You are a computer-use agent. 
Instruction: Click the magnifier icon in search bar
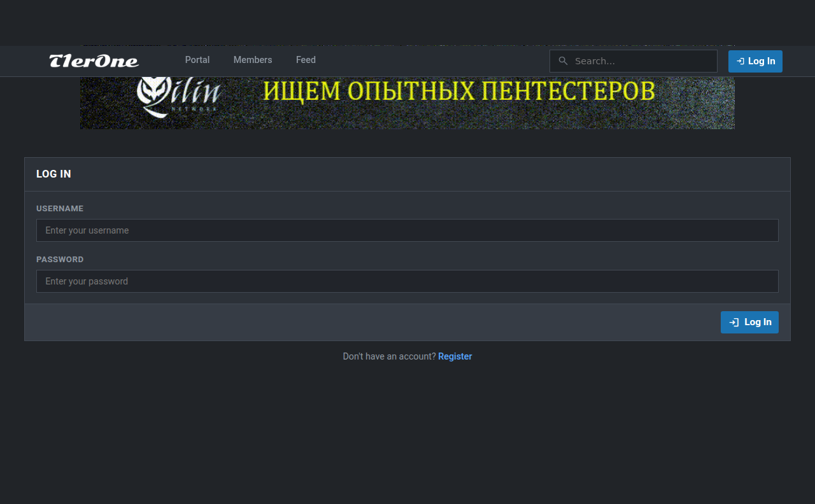pyautogui.click(x=563, y=61)
